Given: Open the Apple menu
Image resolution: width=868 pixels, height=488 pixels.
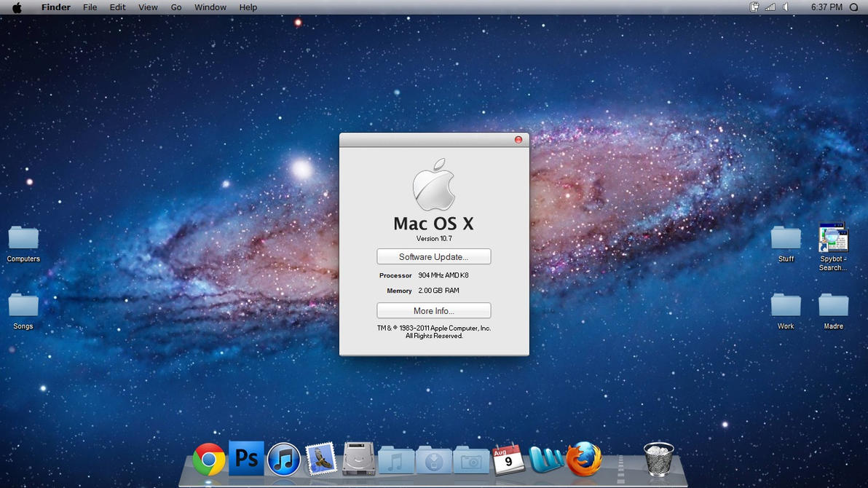Looking at the screenshot, I should click(17, 7).
